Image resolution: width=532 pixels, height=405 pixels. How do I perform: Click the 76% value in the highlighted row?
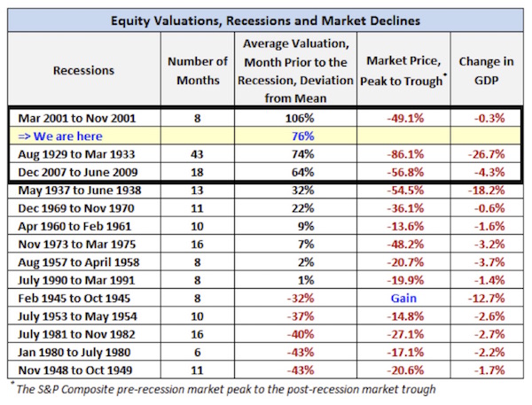coord(303,136)
